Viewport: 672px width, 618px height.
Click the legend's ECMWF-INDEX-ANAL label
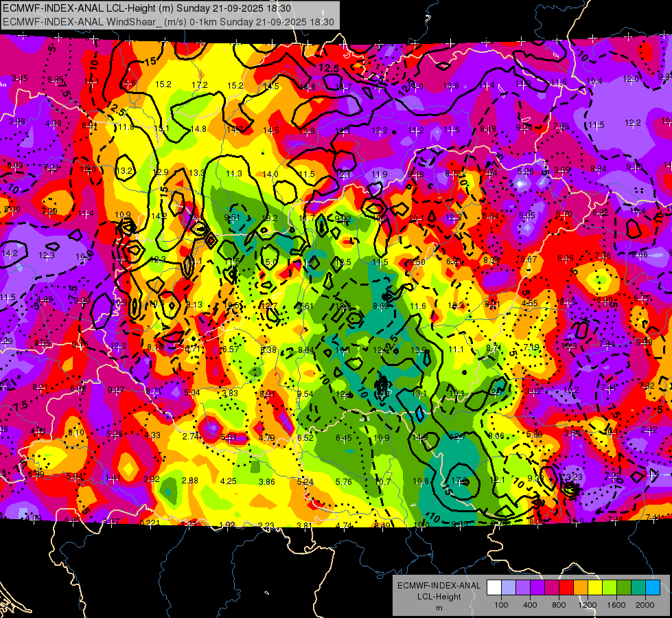click(x=439, y=586)
